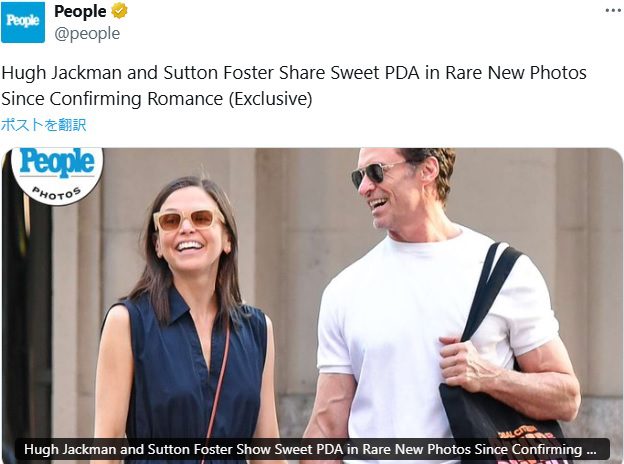The image size is (624, 464).
Task: Click the ellipsis ending the card caption
Action: (591, 449)
